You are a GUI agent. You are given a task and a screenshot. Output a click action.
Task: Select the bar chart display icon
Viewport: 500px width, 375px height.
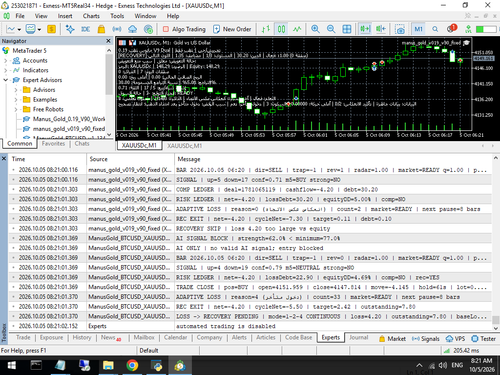pyautogui.click(x=266, y=29)
